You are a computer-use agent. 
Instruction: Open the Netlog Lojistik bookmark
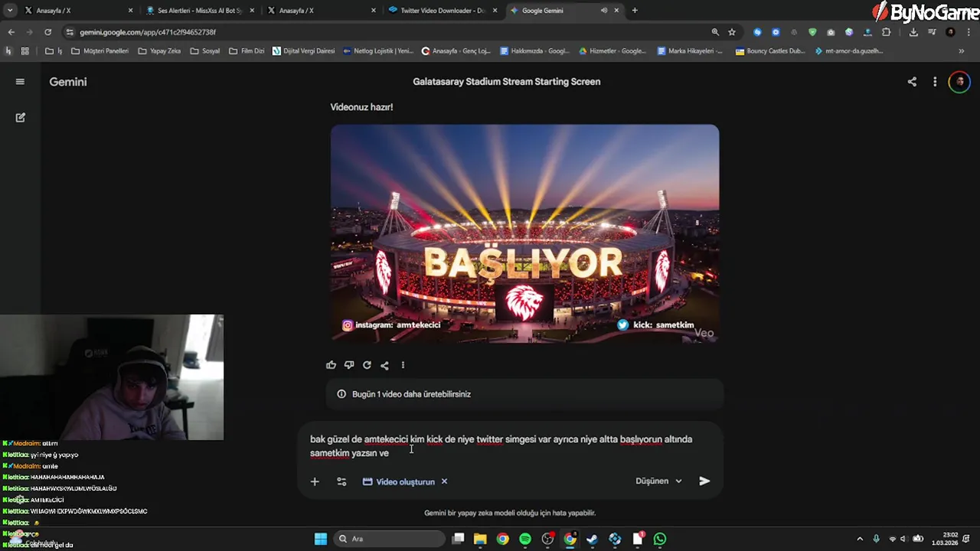click(378, 51)
